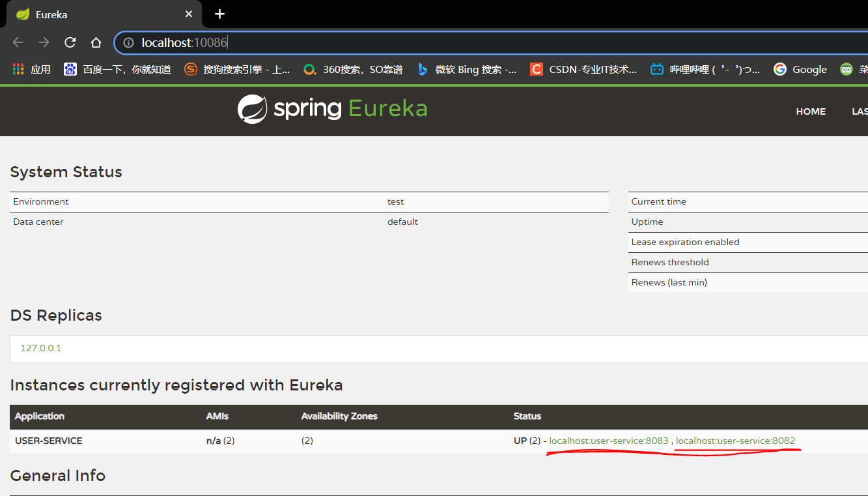Select the Data center row label
This screenshot has height=496, width=868.
(x=38, y=222)
